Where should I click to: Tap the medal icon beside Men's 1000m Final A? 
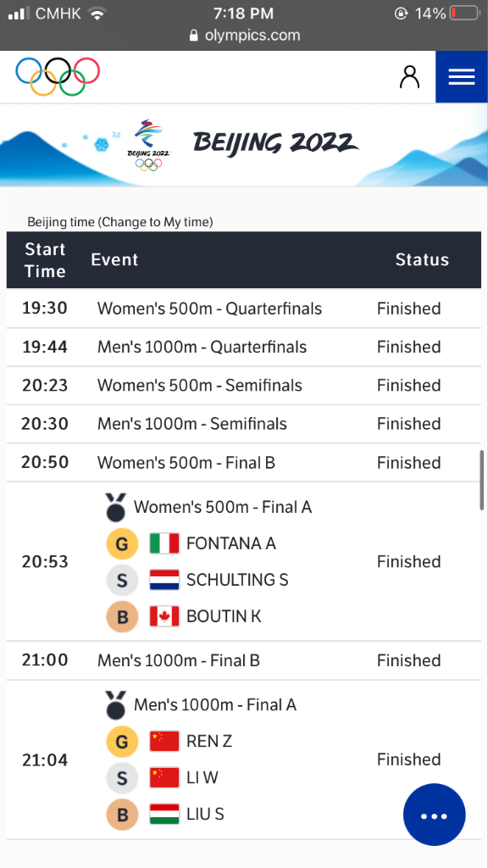(x=115, y=704)
